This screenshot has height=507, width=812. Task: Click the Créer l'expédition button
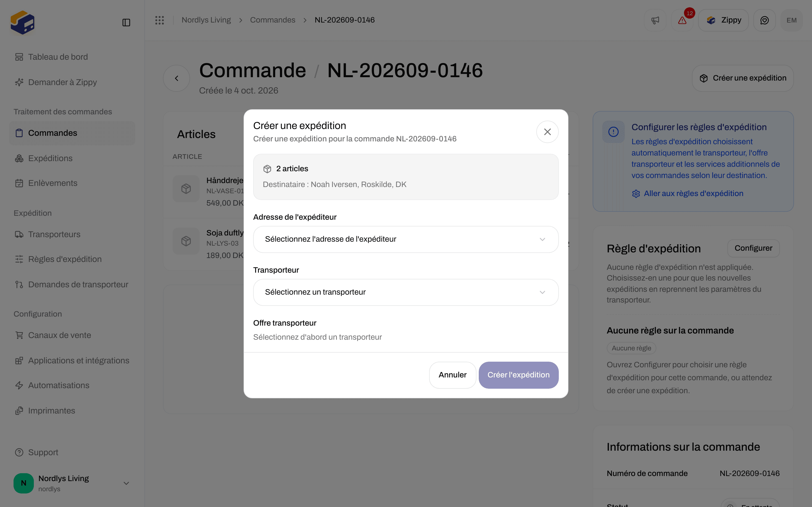[x=518, y=375]
